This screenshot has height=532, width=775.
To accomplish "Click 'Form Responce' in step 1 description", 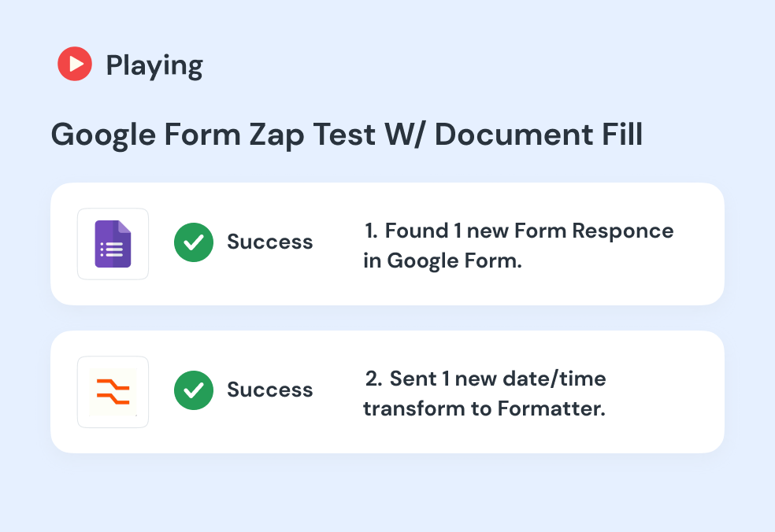I will [x=594, y=231].
